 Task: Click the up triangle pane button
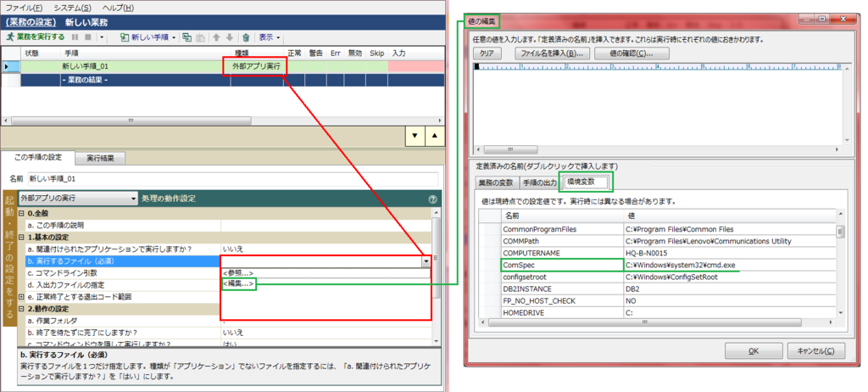(x=435, y=135)
